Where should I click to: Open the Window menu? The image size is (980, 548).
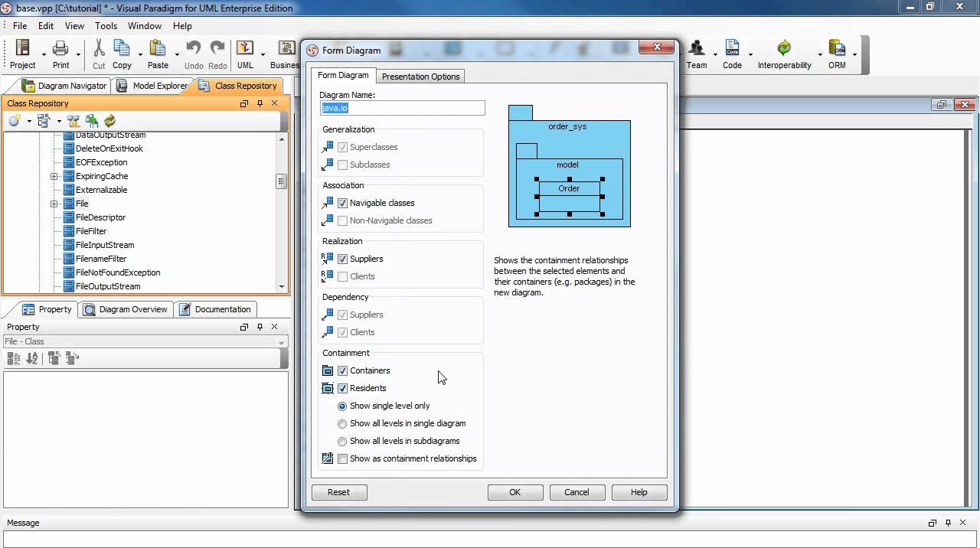[x=144, y=25]
